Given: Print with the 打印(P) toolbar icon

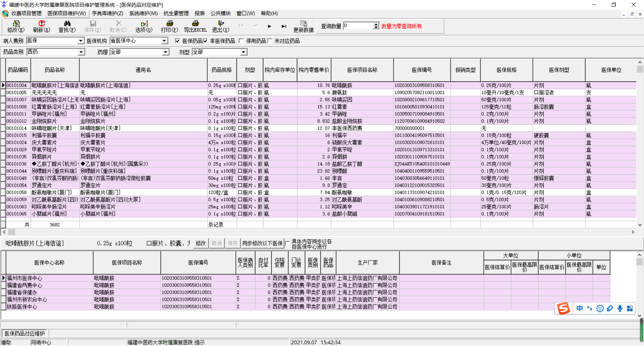Looking at the screenshot, I should [x=169, y=26].
